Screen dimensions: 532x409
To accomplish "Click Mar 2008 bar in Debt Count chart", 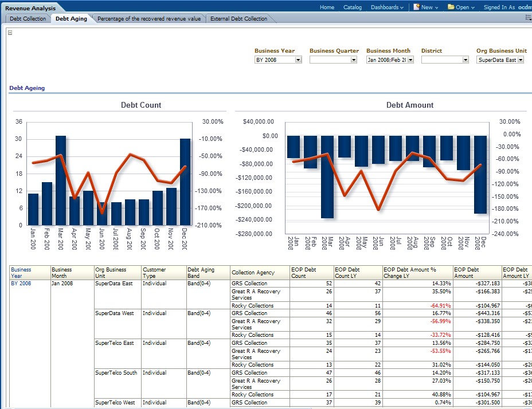I will (x=61, y=180).
